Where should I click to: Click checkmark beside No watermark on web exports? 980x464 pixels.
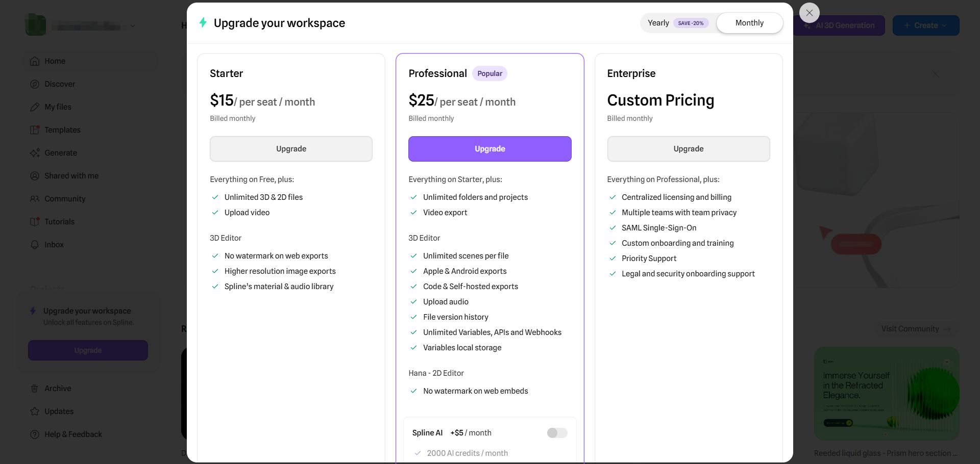[x=215, y=256]
